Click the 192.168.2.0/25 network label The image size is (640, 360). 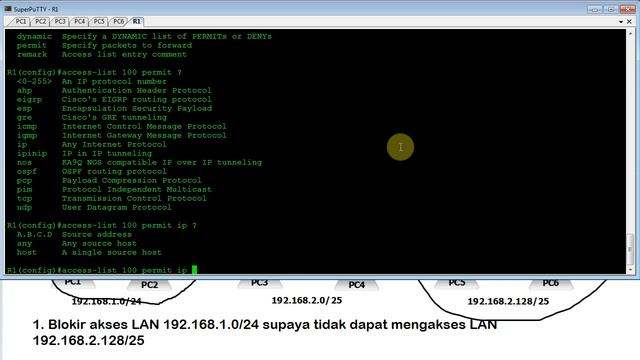tap(307, 300)
